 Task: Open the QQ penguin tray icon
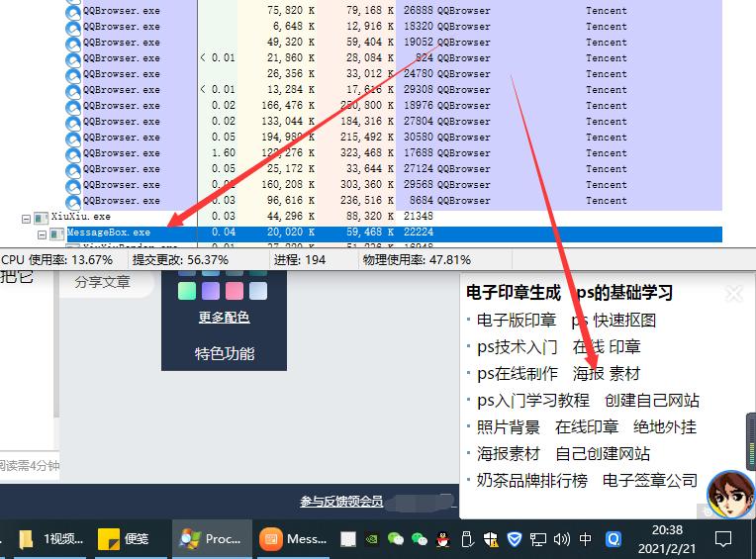point(443,539)
